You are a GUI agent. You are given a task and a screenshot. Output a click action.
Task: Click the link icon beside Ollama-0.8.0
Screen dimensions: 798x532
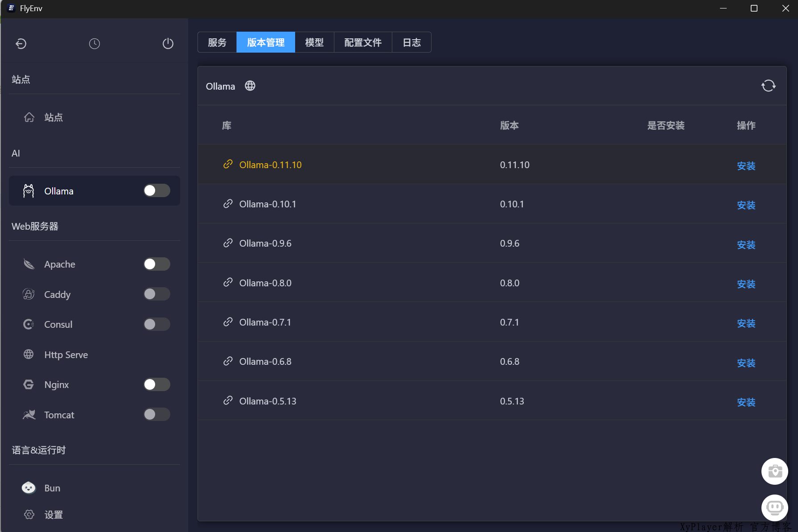coord(228,283)
